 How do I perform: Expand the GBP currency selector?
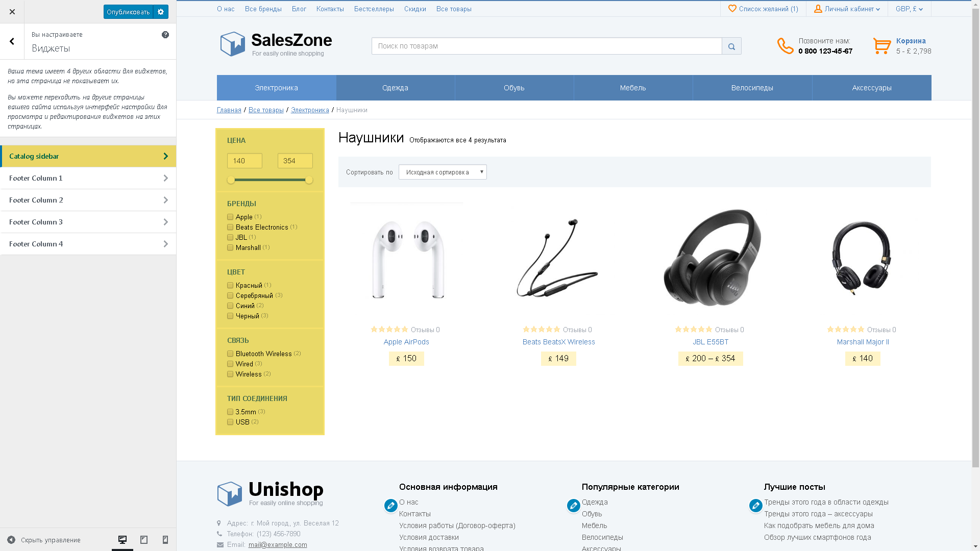click(909, 9)
